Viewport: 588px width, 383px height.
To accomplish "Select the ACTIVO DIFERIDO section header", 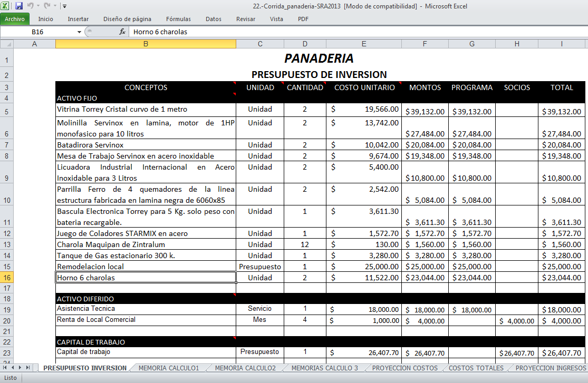I will coord(146,299).
